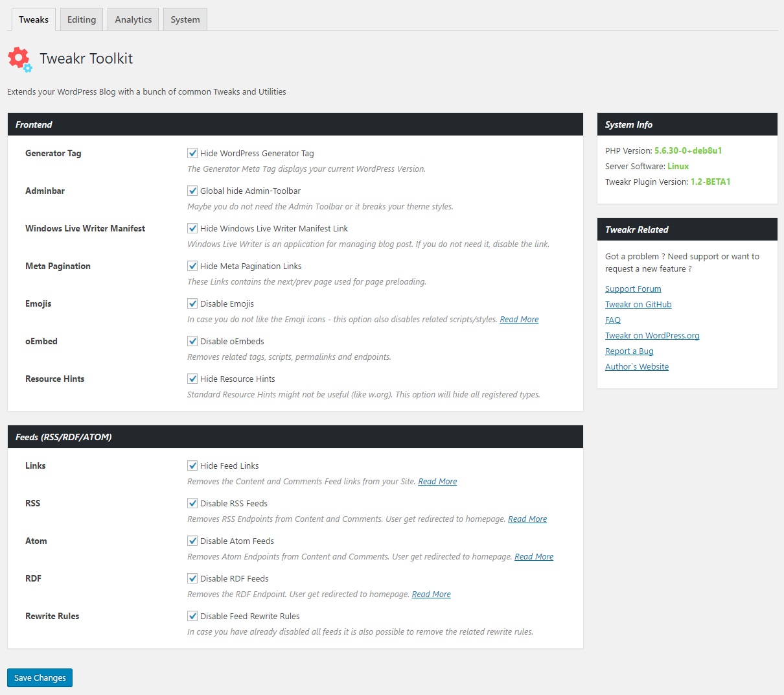The width and height of the screenshot is (784, 695).
Task: Uncheck Hide Feed Links
Action: click(192, 465)
